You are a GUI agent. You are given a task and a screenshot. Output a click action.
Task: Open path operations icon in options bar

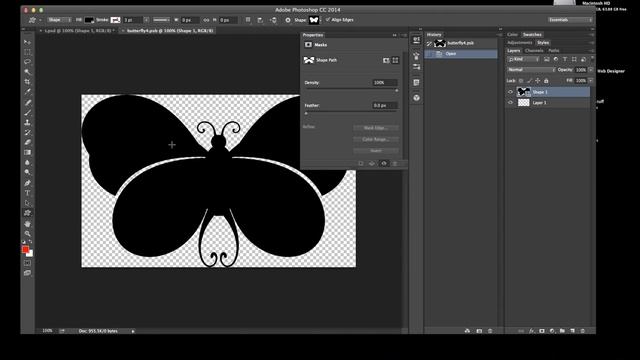point(248,20)
